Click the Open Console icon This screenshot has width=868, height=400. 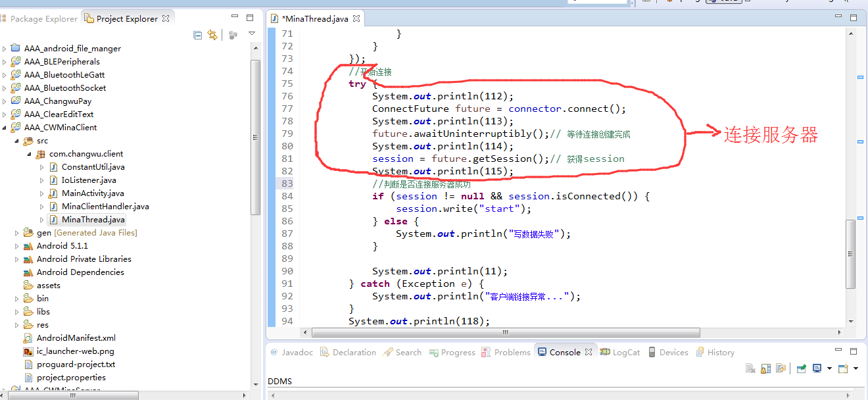pyautogui.click(x=844, y=368)
